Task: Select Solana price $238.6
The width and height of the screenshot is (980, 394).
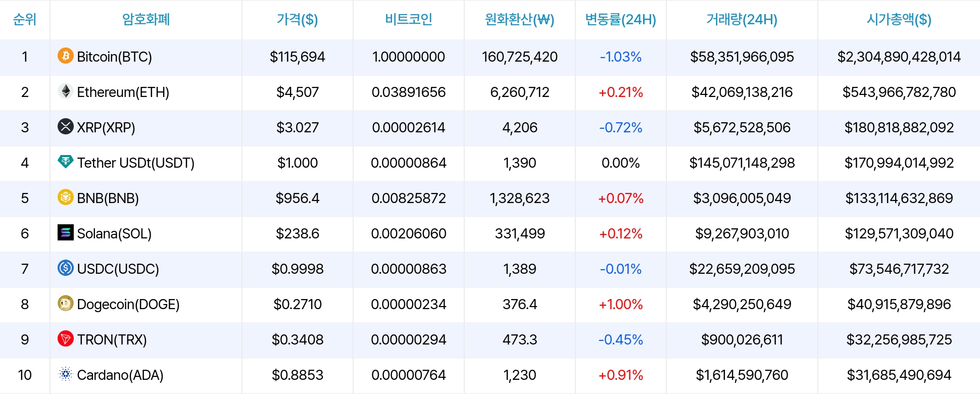Action: (298, 233)
